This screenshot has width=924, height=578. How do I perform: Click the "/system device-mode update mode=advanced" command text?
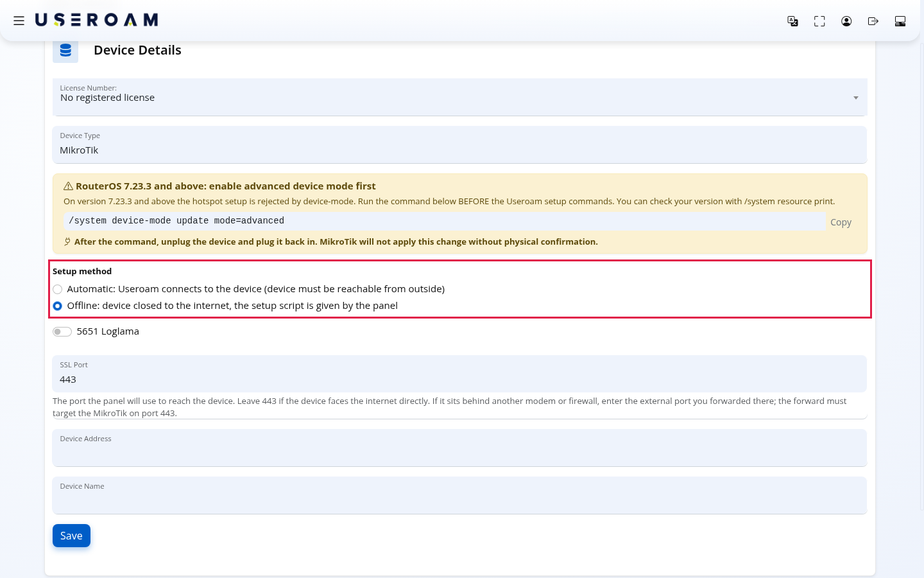point(176,221)
